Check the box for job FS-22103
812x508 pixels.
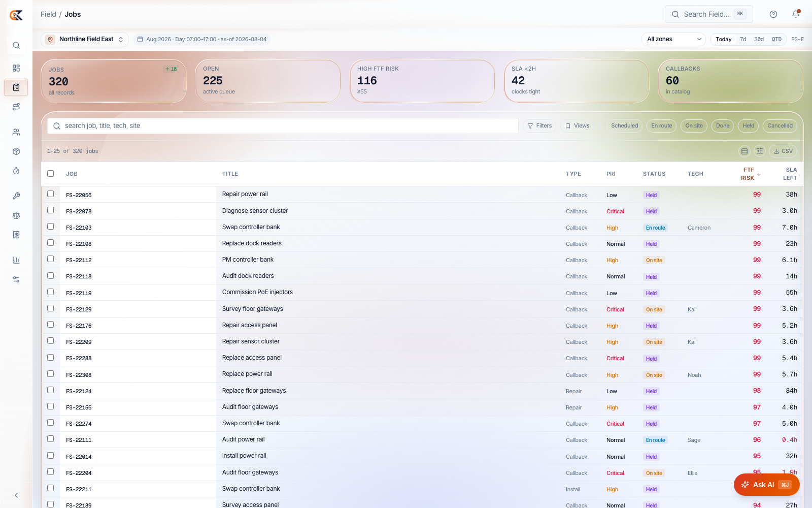pos(50,226)
